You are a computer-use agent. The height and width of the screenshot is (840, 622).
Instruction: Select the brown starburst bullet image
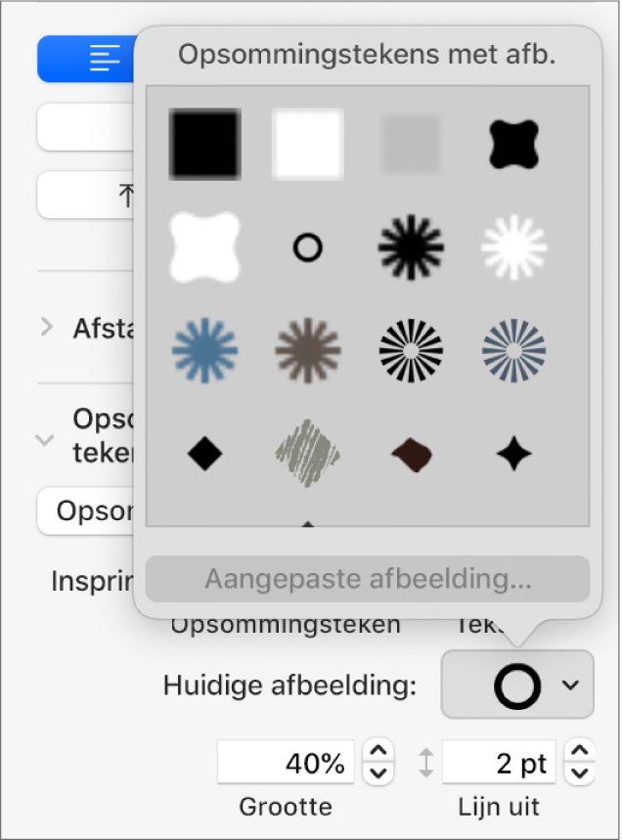coord(308,349)
